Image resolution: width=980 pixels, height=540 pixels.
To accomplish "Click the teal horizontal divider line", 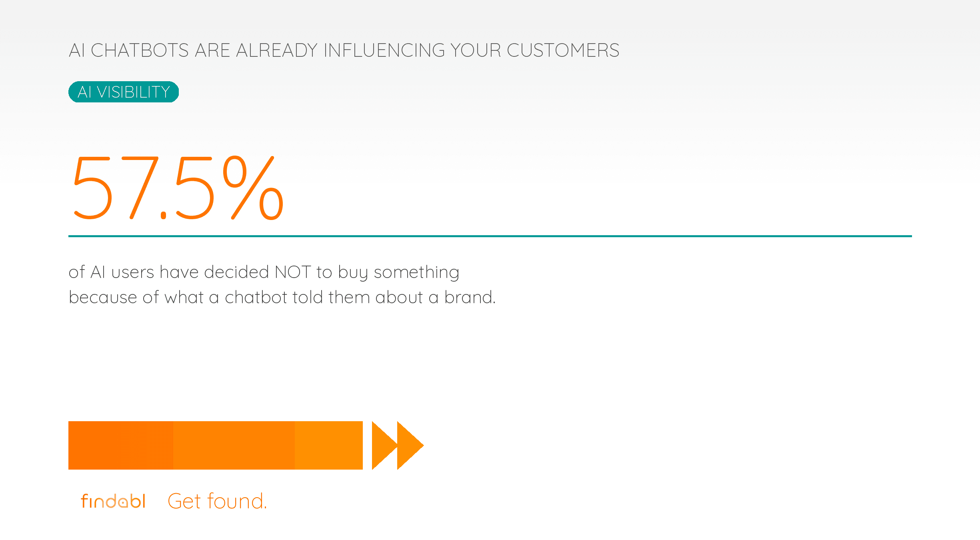I will pos(490,236).
